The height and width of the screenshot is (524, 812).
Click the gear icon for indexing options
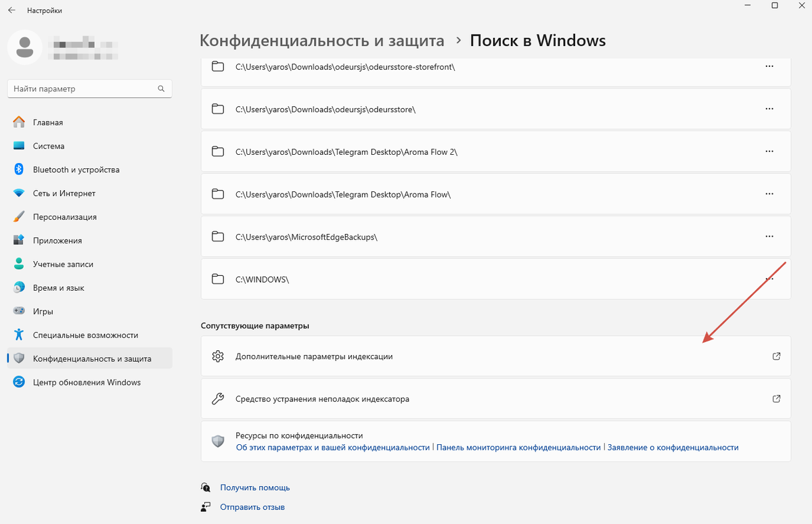218,356
